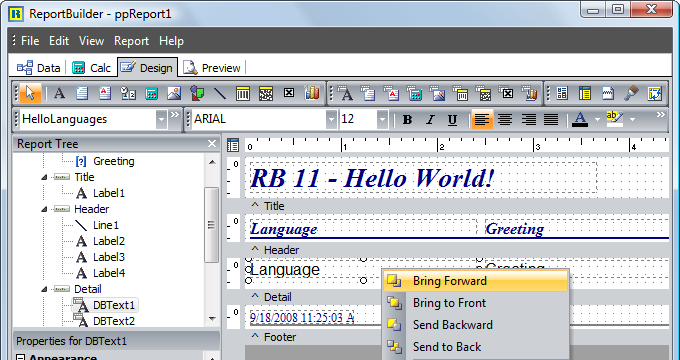Choose Bring to Front from context menu
Image resolution: width=680 pixels, height=360 pixels.
coord(475,303)
